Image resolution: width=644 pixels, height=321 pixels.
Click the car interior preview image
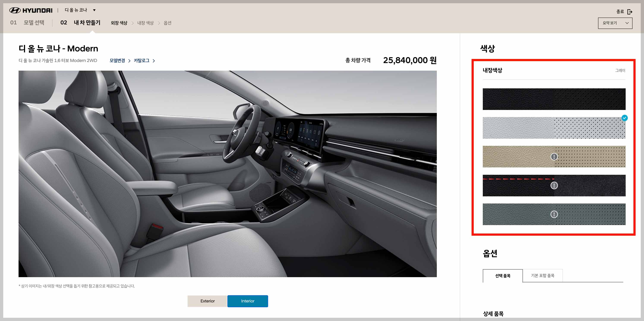pos(227,174)
